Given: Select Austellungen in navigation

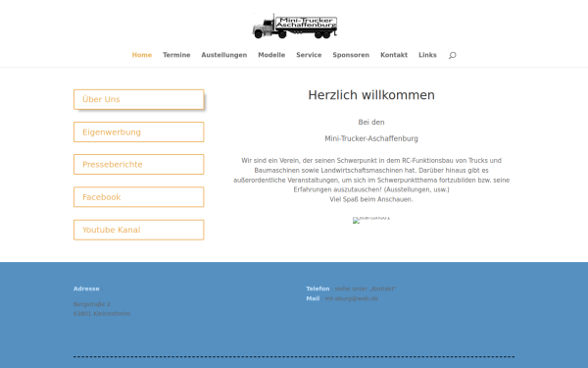Looking at the screenshot, I should [x=224, y=55].
